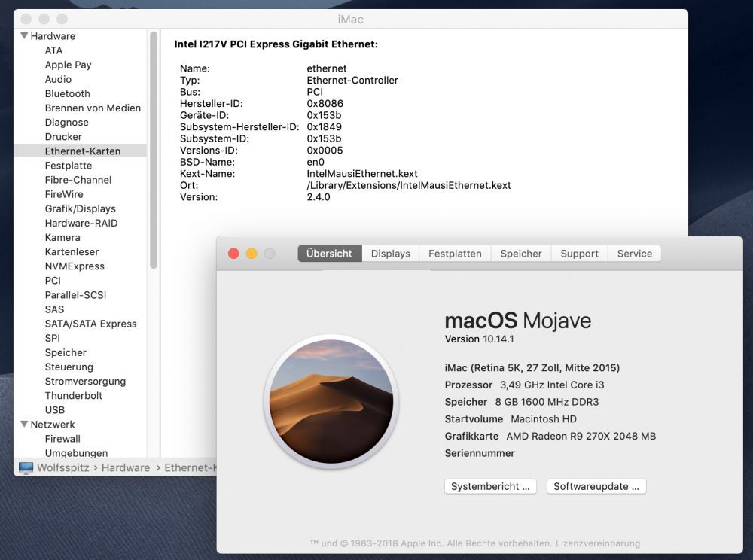Select the Ethernet-Karten entry
753x560 pixels.
(81, 151)
